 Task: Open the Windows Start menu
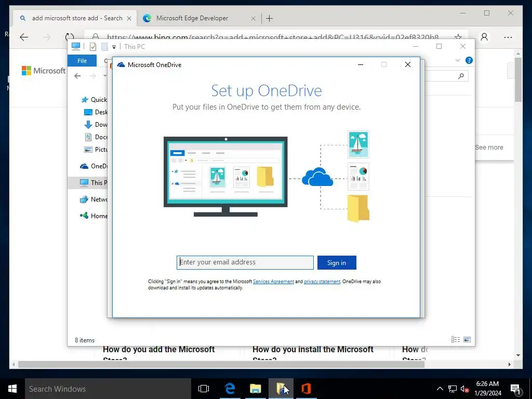(12, 389)
